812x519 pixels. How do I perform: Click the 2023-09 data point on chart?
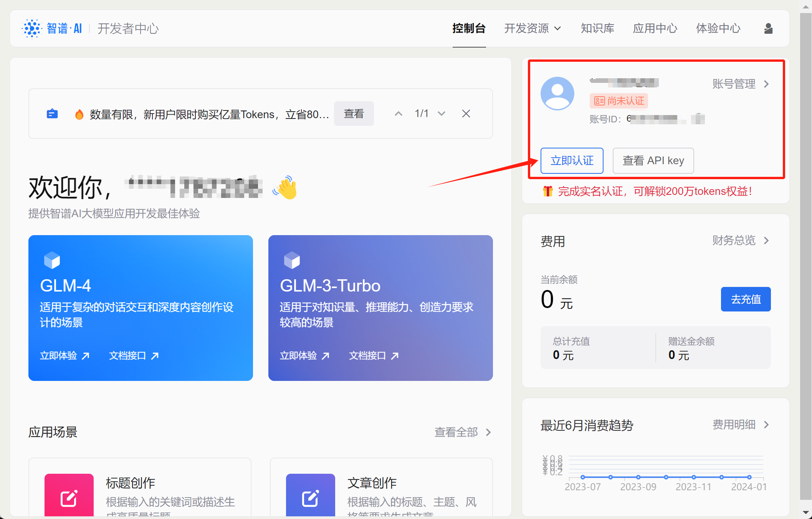point(638,477)
